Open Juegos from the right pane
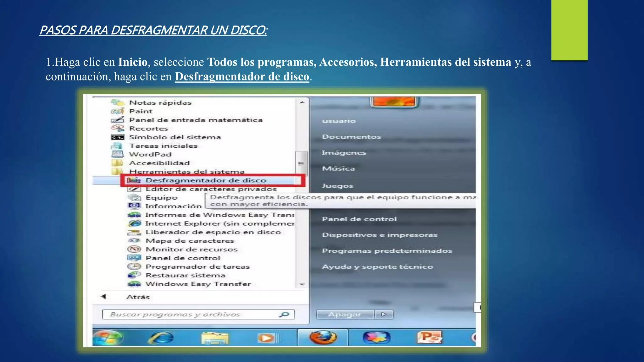This screenshot has width=644, height=362. tap(337, 186)
